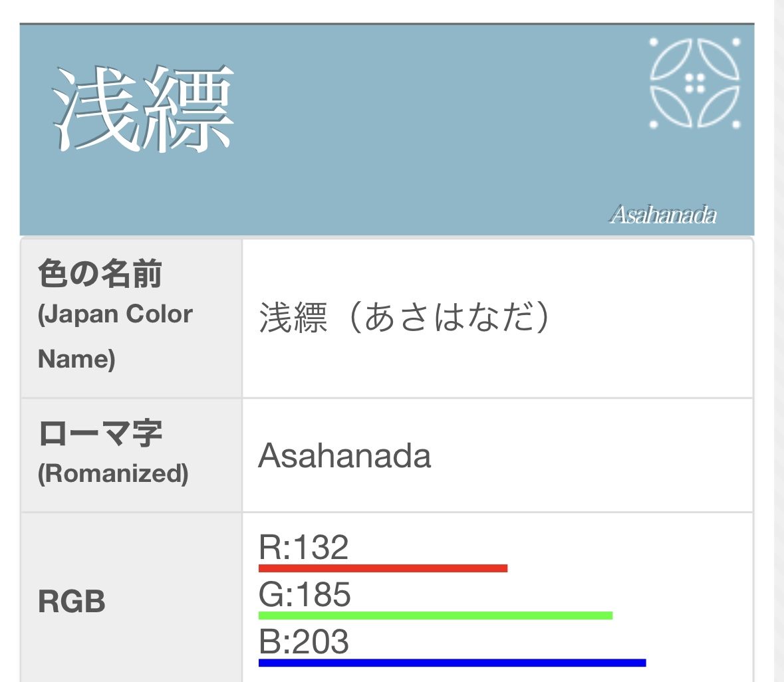Click the (Romanized) subtitle text
The image size is (784, 682).
pyautogui.click(x=114, y=473)
